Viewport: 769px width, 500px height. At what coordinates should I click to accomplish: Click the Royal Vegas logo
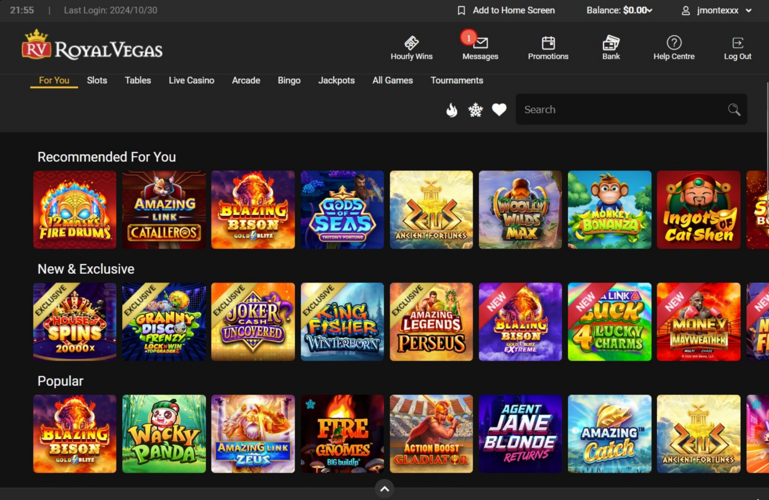[x=92, y=45]
